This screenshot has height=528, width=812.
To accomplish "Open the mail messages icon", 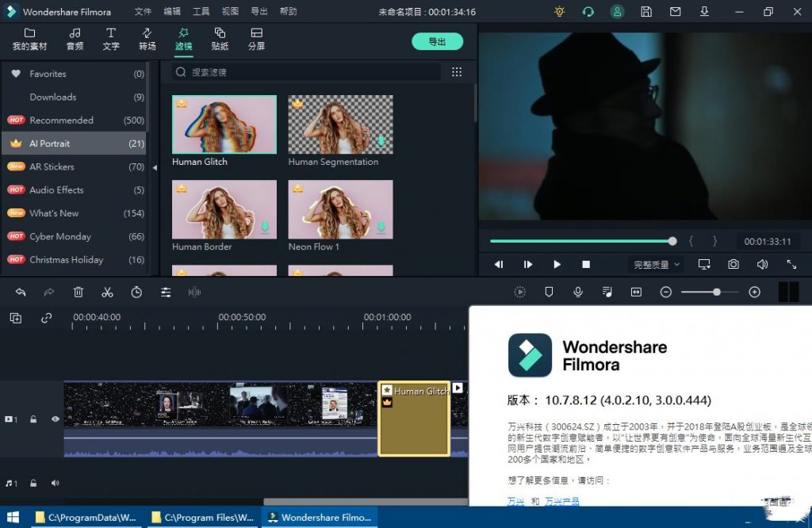I will (x=675, y=11).
